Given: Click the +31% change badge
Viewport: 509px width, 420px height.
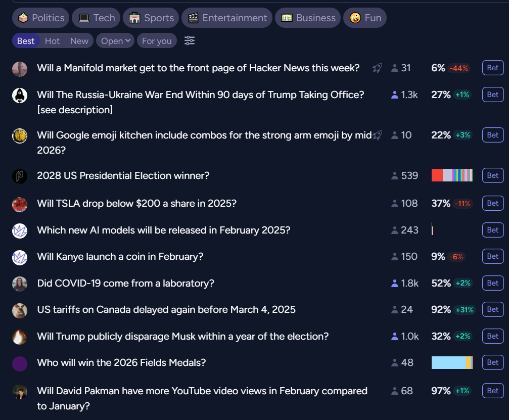Looking at the screenshot, I should (465, 310).
